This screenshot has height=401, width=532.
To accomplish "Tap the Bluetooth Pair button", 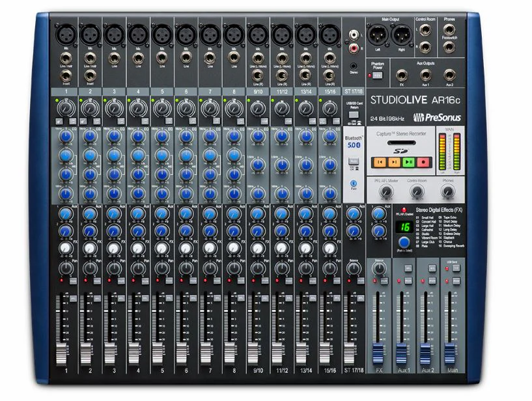I will click(x=353, y=183).
